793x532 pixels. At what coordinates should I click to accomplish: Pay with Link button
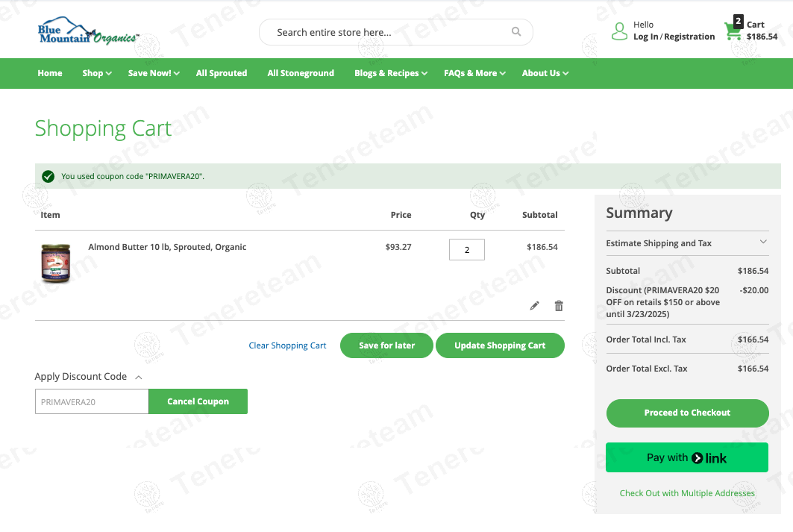pyautogui.click(x=686, y=457)
